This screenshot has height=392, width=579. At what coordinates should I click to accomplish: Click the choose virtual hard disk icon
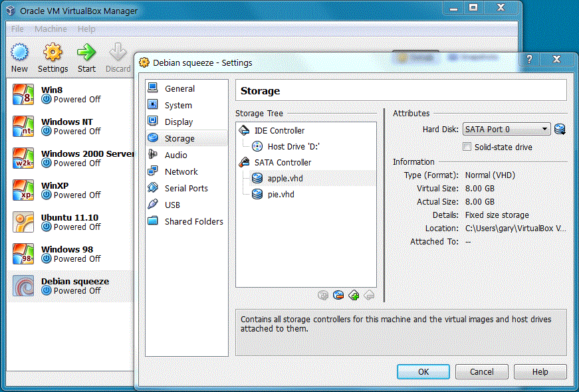(560, 129)
